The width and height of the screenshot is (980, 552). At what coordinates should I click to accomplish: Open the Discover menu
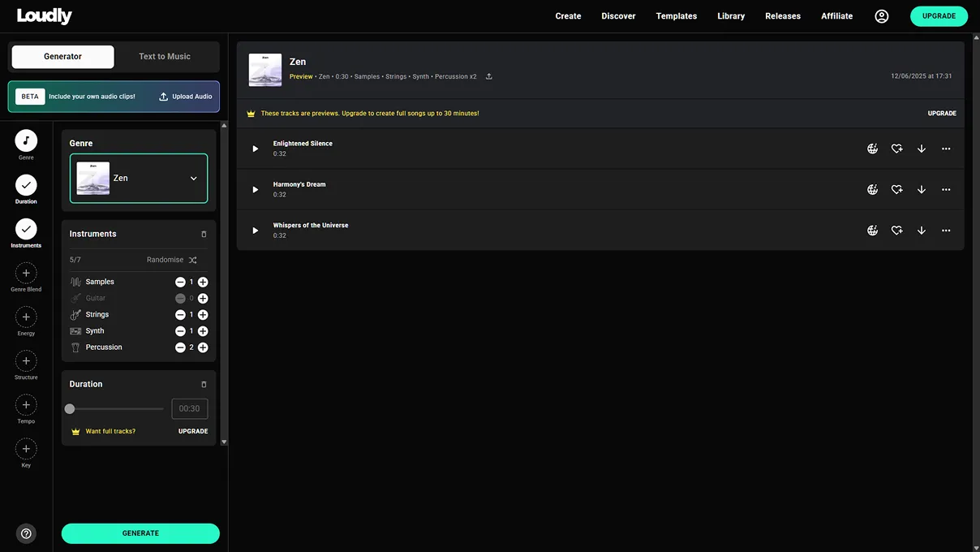pos(618,16)
